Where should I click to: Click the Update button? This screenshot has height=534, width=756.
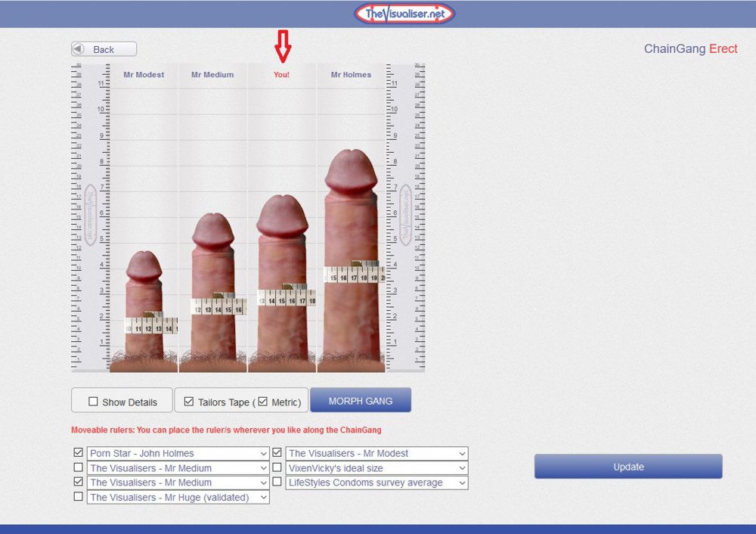[x=628, y=467]
